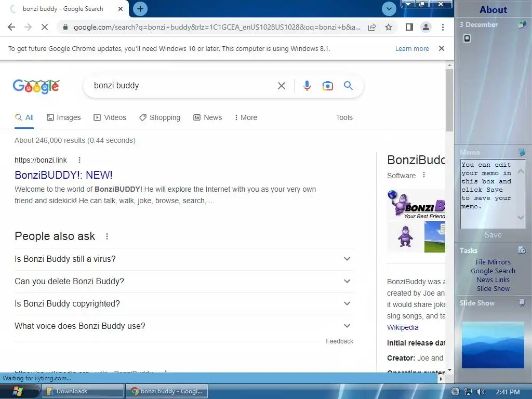
Task: Expand "Is Bonzi Buddy copyrighted?"
Action: coord(184,303)
